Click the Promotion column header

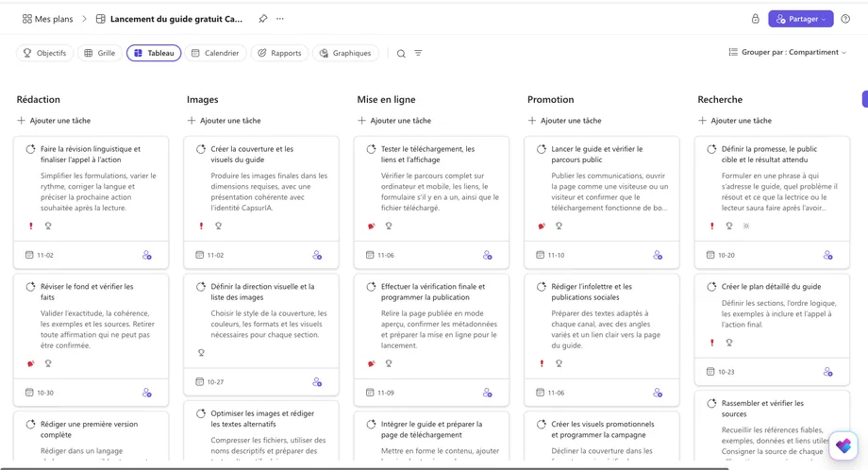click(x=550, y=100)
